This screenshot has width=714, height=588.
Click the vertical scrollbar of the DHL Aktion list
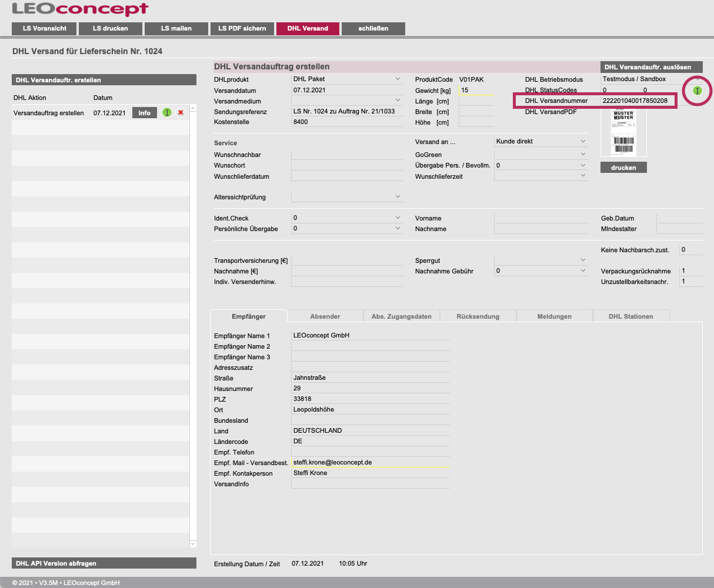193,326
